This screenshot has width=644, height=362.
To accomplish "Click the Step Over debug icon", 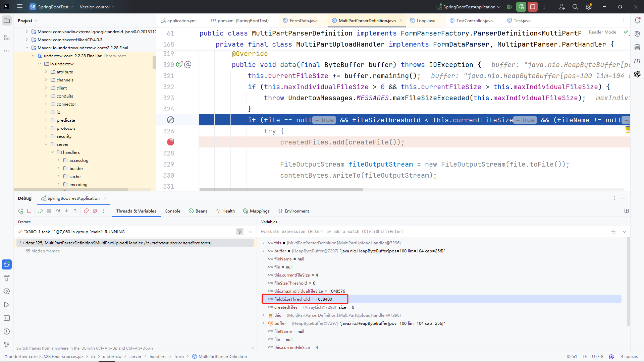I will point(58,211).
